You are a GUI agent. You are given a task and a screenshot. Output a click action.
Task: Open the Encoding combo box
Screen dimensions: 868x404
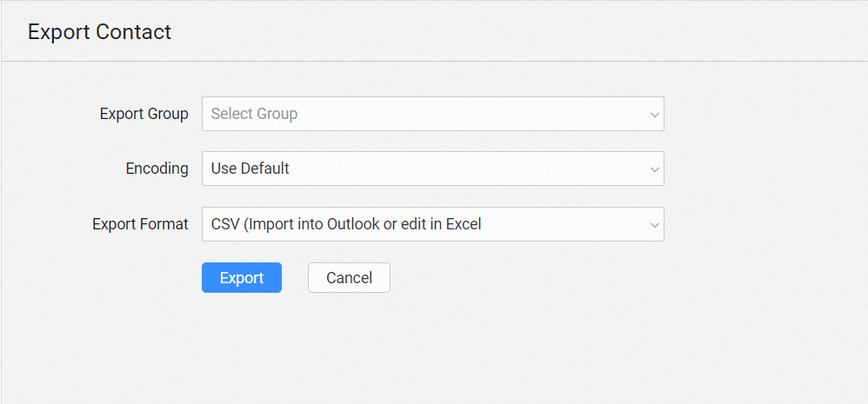[432, 169]
